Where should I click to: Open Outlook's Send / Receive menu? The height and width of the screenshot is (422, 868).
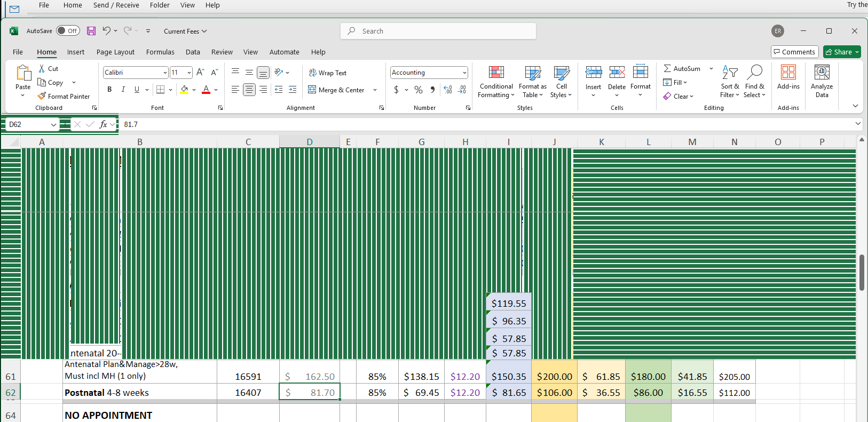[116, 5]
